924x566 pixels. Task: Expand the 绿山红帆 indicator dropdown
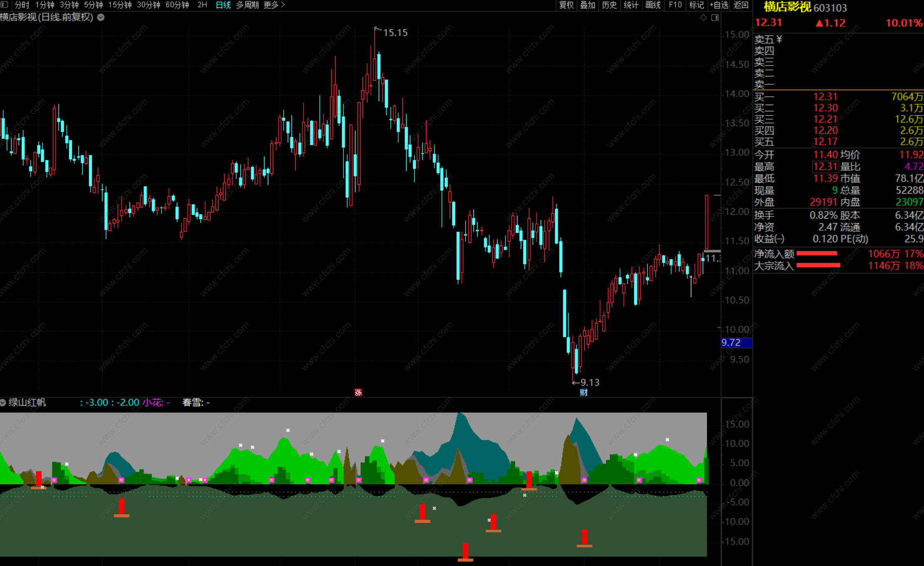pos(3,402)
